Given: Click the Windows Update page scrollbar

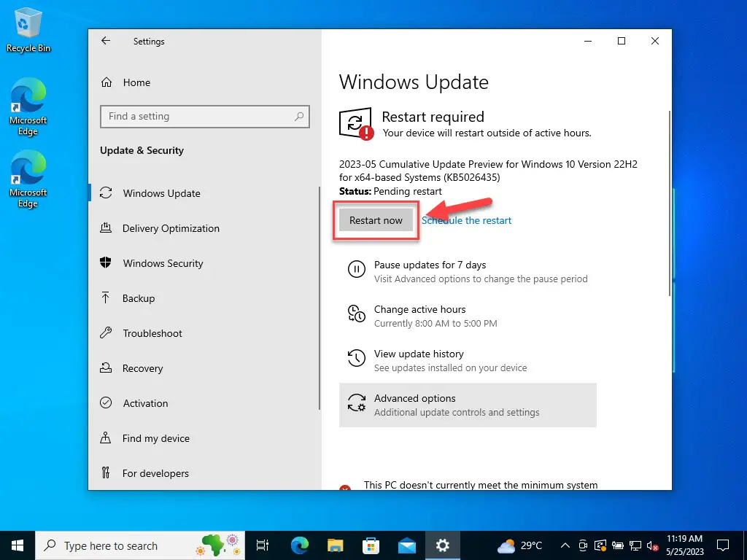Looking at the screenshot, I should [x=670, y=203].
